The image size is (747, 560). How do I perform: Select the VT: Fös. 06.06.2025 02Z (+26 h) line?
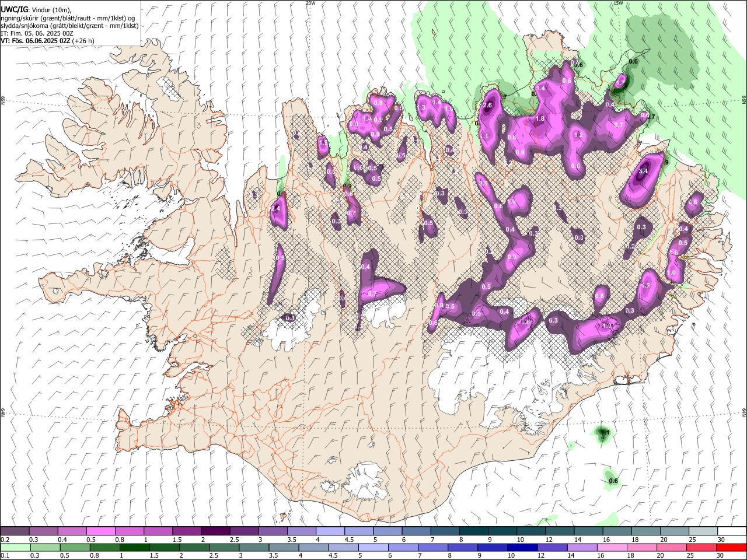point(48,41)
